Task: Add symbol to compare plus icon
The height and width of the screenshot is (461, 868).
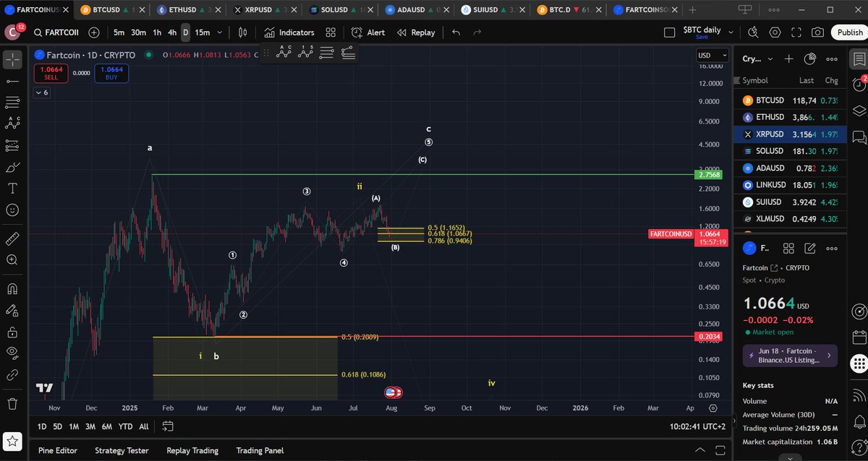Action: pyautogui.click(x=94, y=33)
